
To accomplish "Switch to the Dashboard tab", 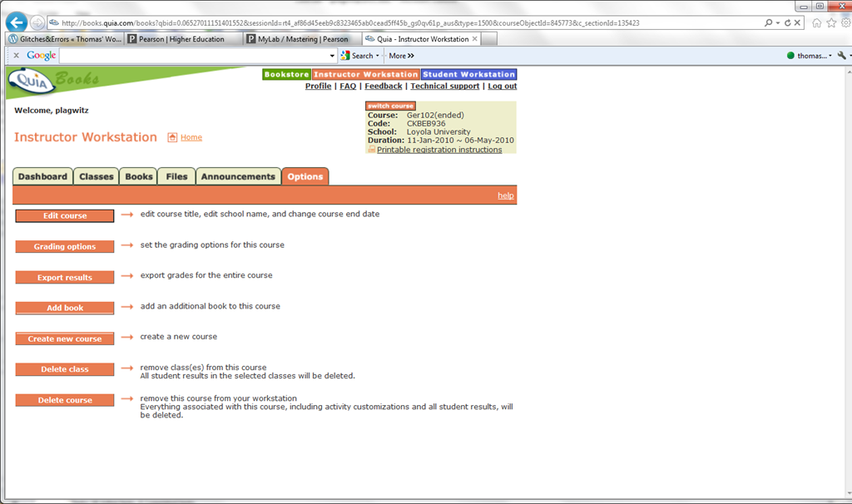I will click(42, 176).
